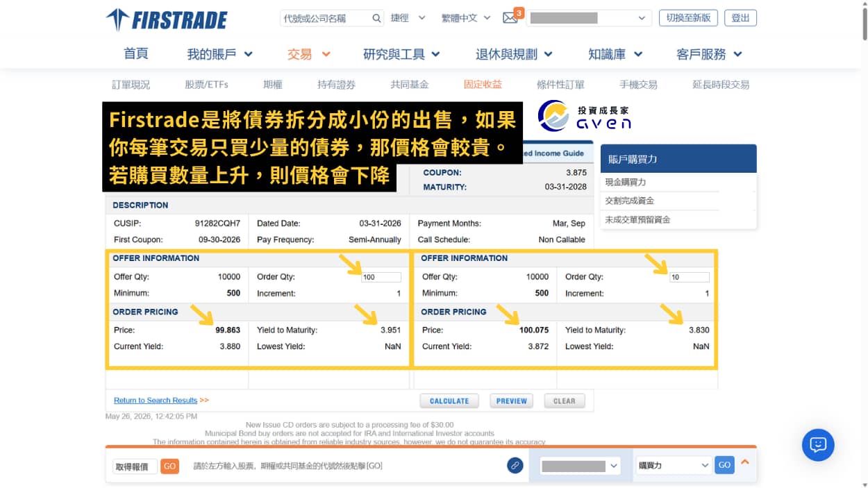Click the CALCULATE button
Screen dimensions: 868x488
(x=449, y=401)
